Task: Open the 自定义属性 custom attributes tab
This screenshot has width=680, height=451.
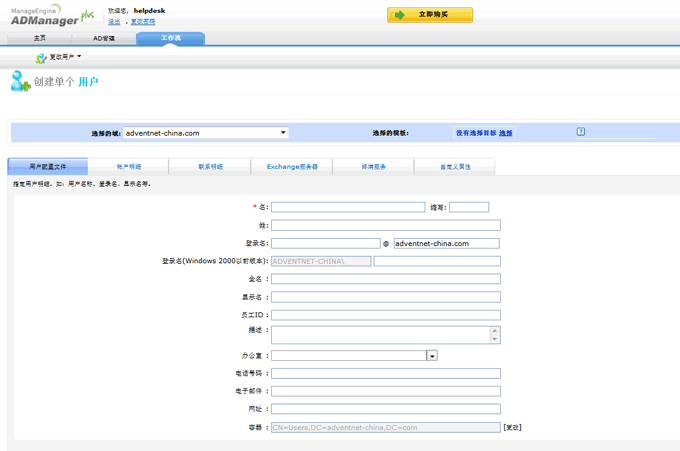Action: (455, 167)
